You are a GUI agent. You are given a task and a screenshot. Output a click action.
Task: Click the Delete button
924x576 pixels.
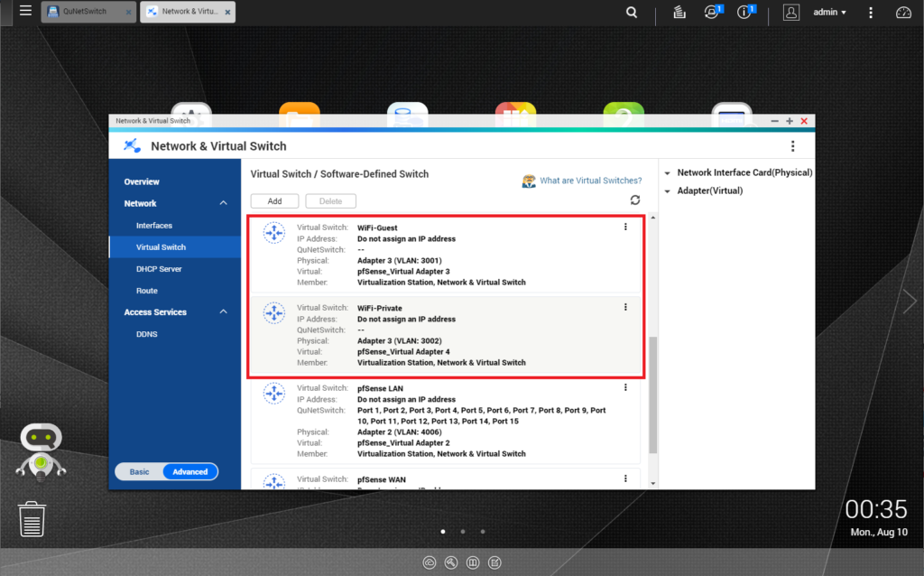click(x=330, y=201)
